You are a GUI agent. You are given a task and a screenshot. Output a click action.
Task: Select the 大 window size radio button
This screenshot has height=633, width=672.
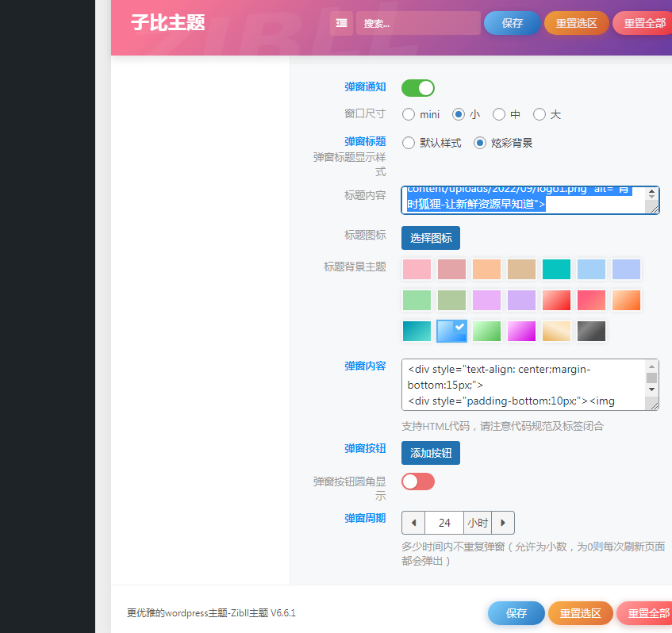click(x=540, y=114)
